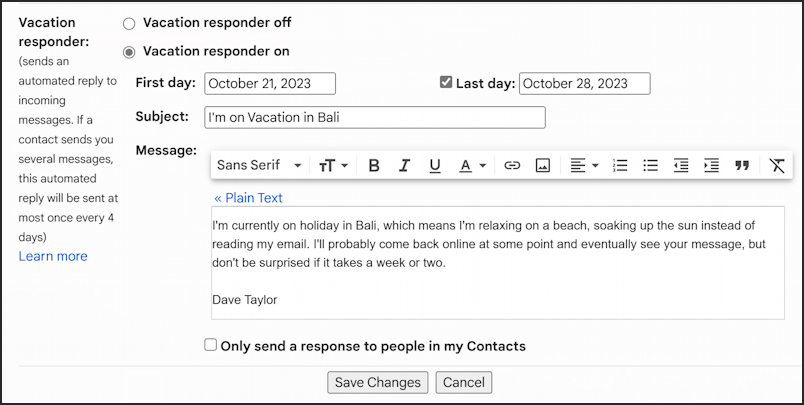
Task: Select Vacation responder off radio button
Action: click(129, 24)
